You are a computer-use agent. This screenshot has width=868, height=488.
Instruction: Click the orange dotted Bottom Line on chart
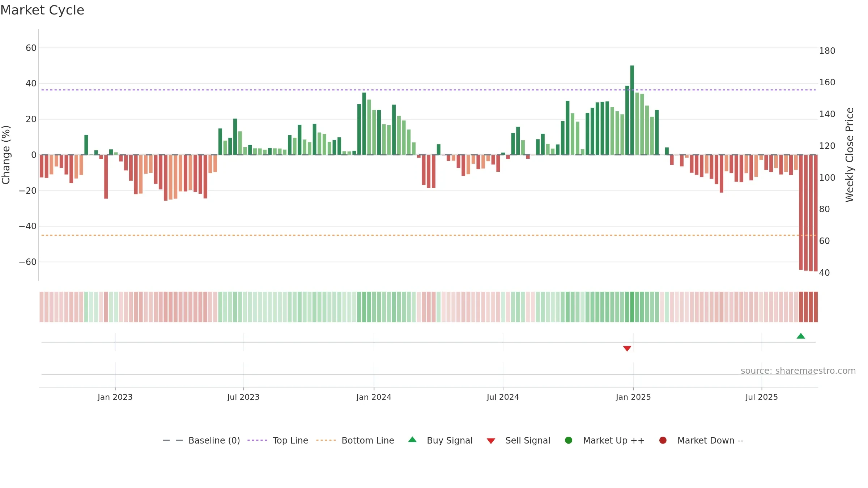pyautogui.click(x=429, y=235)
